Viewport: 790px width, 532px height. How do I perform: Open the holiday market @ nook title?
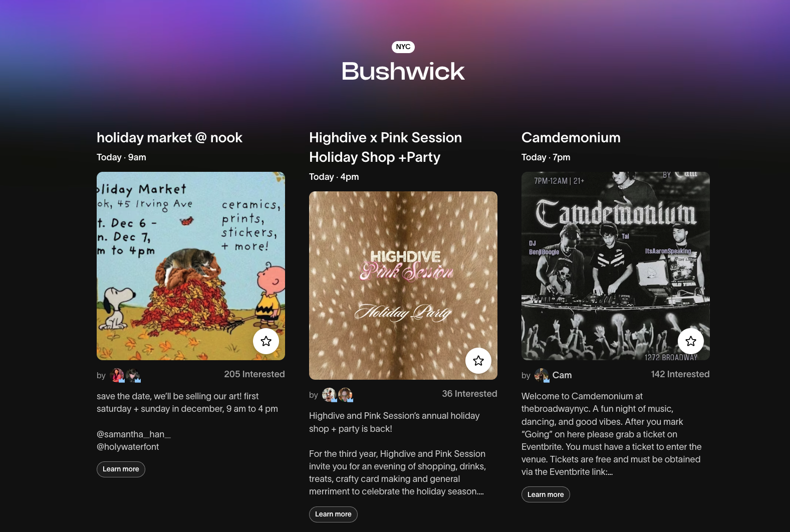point(169,138)
